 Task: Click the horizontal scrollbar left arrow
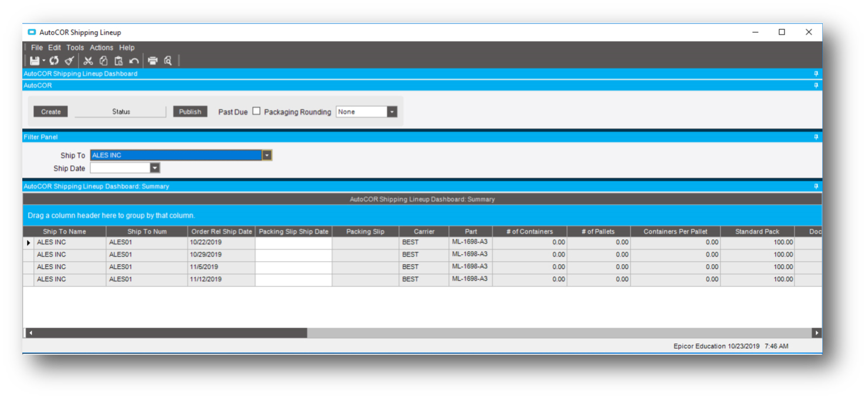tap(31, 333)
